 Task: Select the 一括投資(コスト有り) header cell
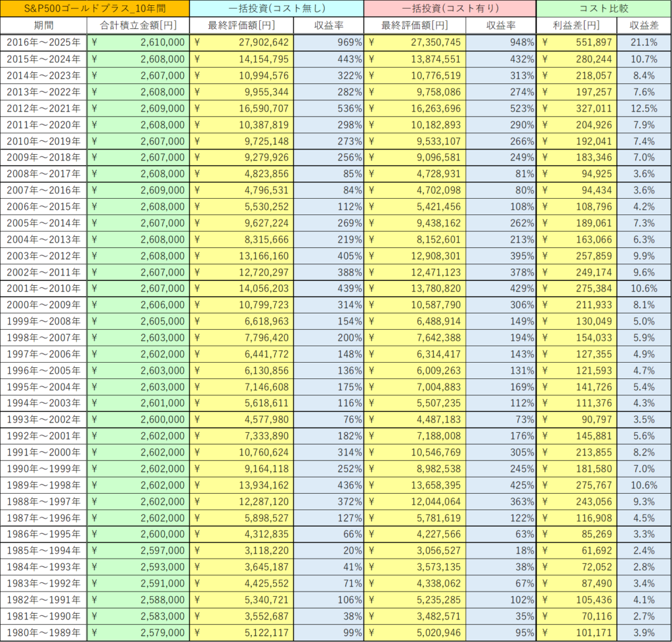click(450, 9)
